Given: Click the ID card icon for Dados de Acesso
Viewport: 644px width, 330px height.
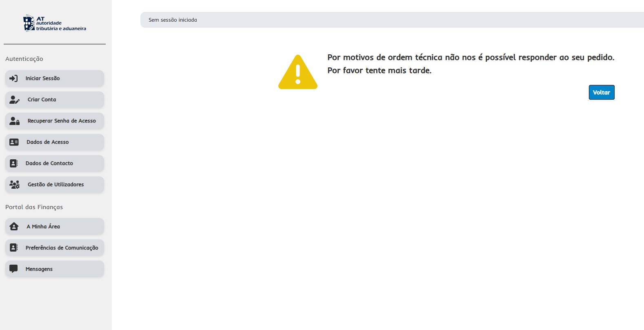Looking at the screenshot, I should [x=14, y=142].
